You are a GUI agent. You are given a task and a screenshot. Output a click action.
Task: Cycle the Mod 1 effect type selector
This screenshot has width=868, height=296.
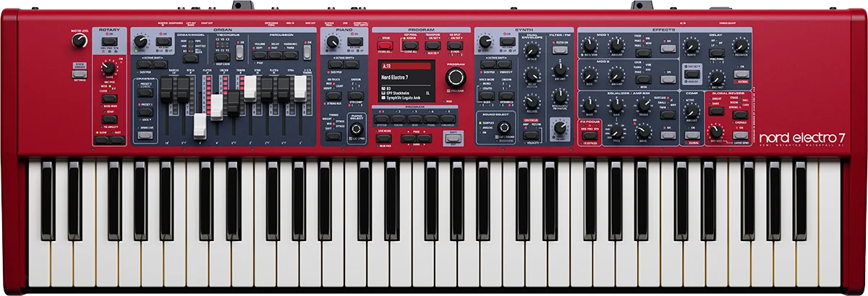(644, 53)
